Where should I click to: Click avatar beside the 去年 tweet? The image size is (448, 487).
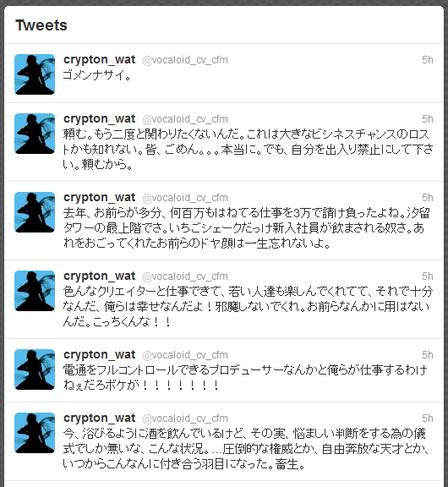click(x=35, y=212)
